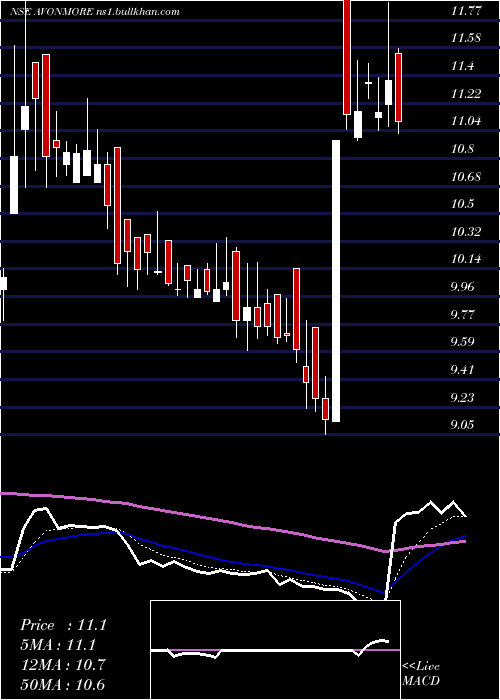Click the 10.8 price axis label
The height and width of the screenshot is (700, 500).
click(462, 149)
